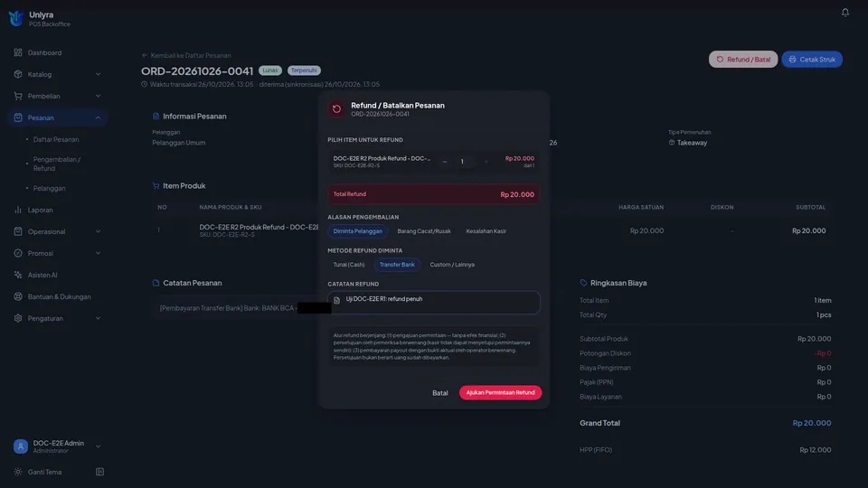
Task: Open Pengembalian / Refund submenu item
Action: pos(56,164)
